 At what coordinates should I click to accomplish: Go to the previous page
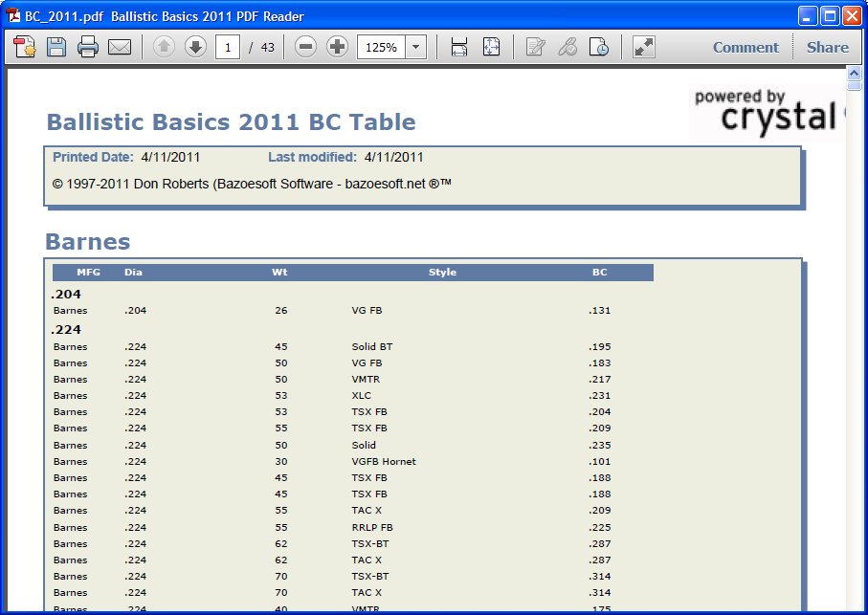point(163,46)
